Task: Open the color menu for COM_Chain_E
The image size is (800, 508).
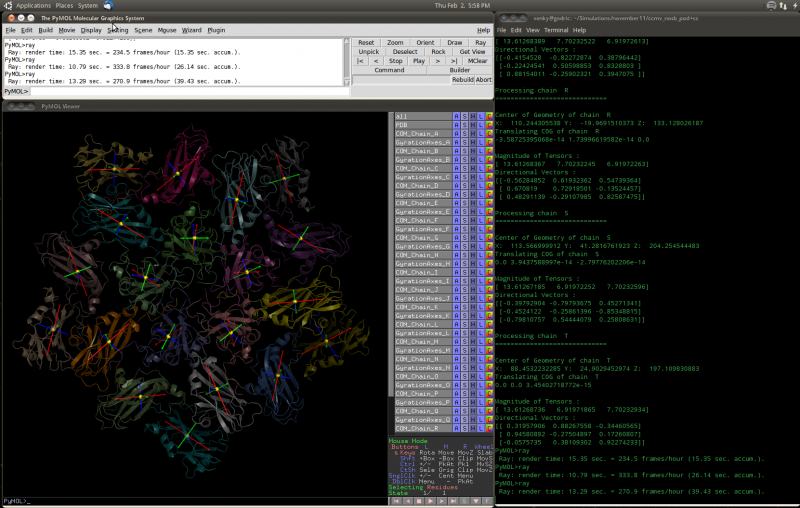Action: [x=489, y=203]
